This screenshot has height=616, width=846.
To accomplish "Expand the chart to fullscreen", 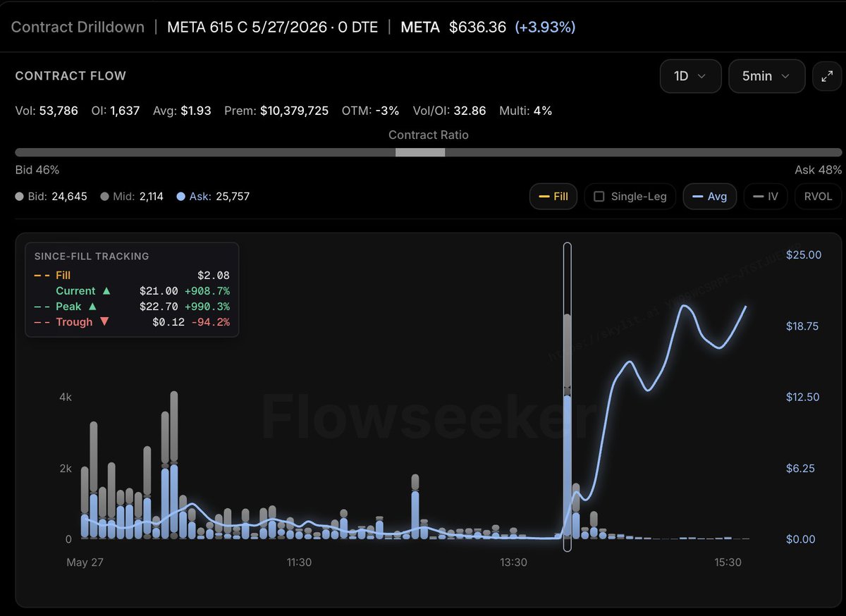I will pos(827,76).
